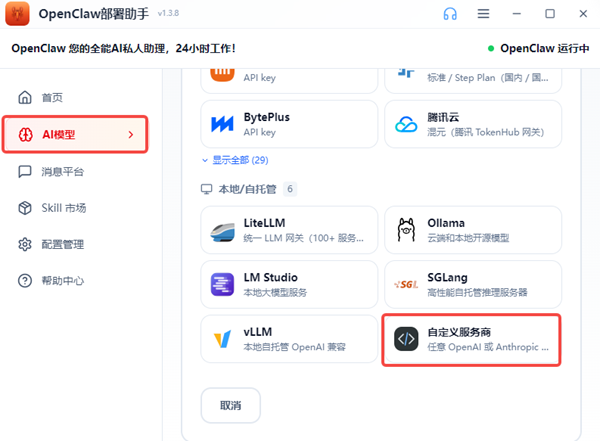The image size is (600, 441).
Task: Open the hamburger menu in title bar
Action: point(483,14)
